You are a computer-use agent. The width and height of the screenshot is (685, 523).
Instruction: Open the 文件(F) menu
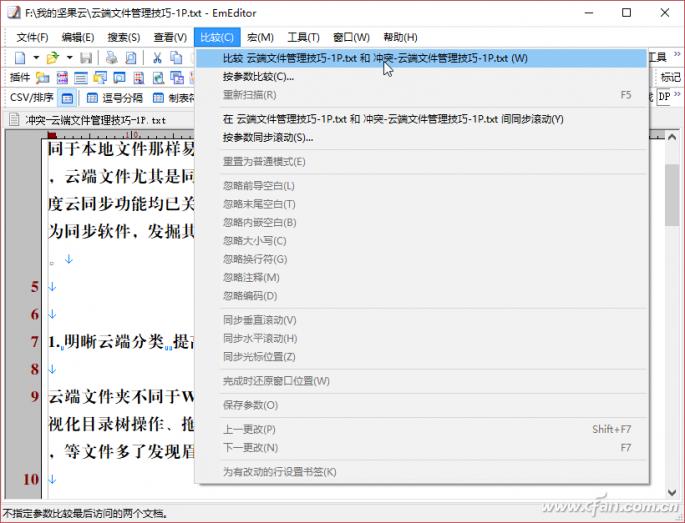pos(31,37)
